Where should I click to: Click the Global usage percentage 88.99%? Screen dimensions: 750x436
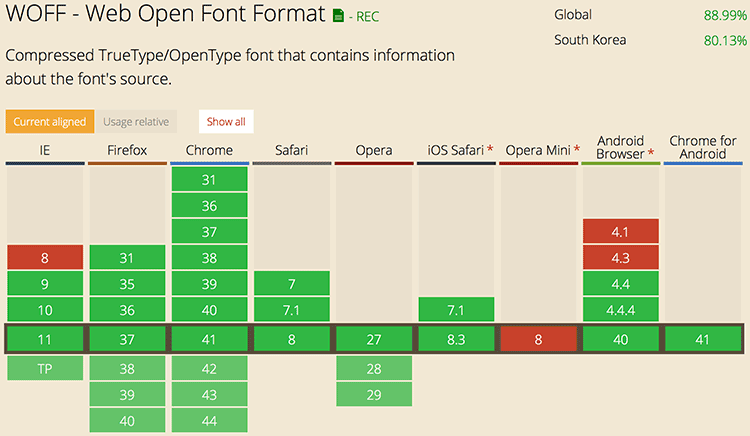tap(725, 15)
